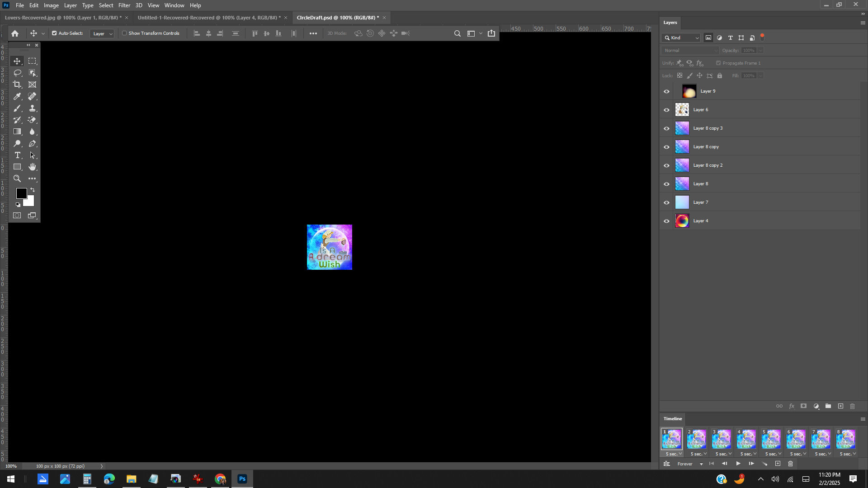The width and height of the screenshot is (868, 488).
Task: Open the Auto-Select Layer dropdown
Action: (x=102, y=34)
